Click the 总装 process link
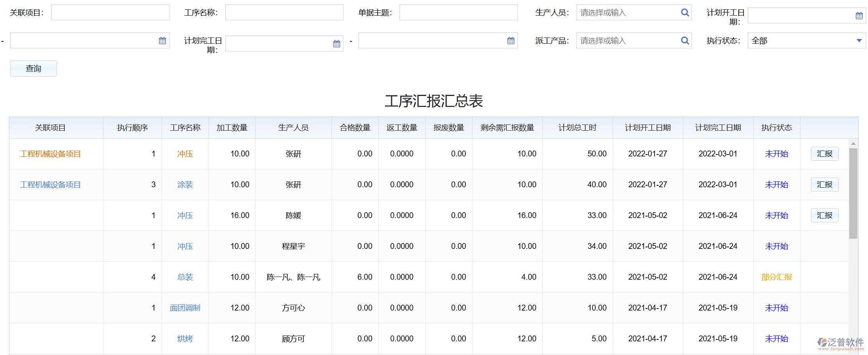Image resolution: width=868 pixels, height=355 pixels. (x=185, y=277)
